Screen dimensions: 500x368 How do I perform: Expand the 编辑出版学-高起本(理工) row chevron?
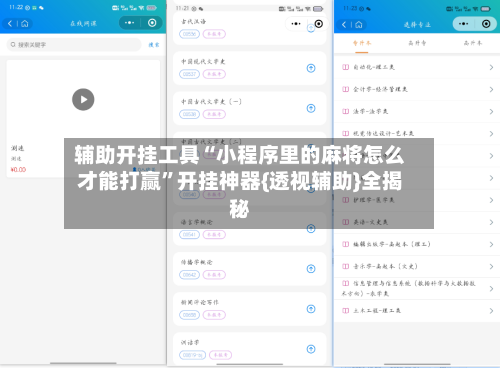pyautogui.click(x=491, y=244)
